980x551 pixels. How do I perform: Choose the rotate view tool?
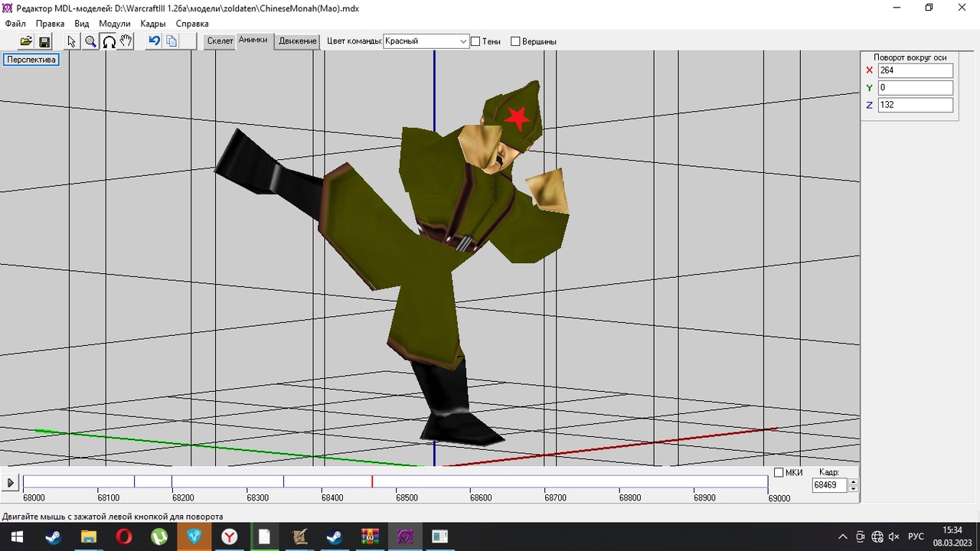[x=109, y=41]
